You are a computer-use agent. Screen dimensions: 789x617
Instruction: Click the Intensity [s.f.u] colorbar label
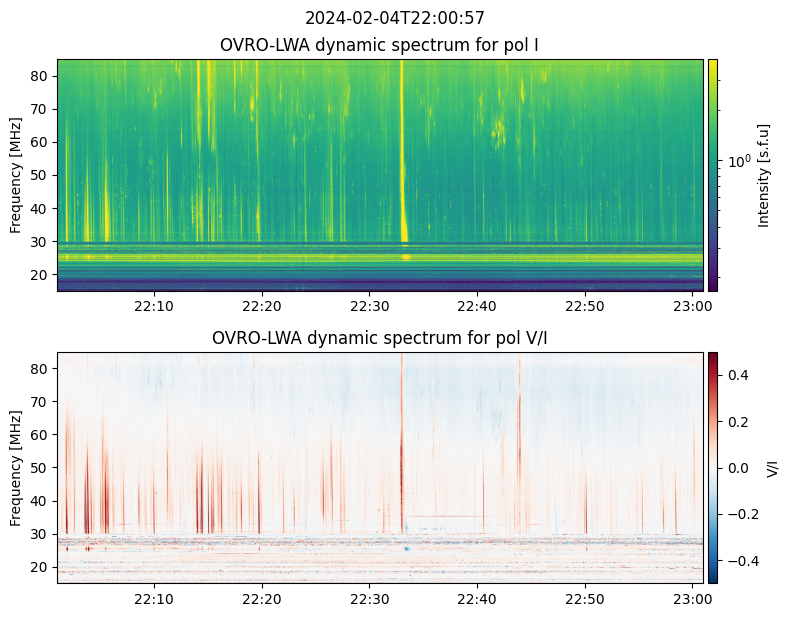[x=765, y=175]
